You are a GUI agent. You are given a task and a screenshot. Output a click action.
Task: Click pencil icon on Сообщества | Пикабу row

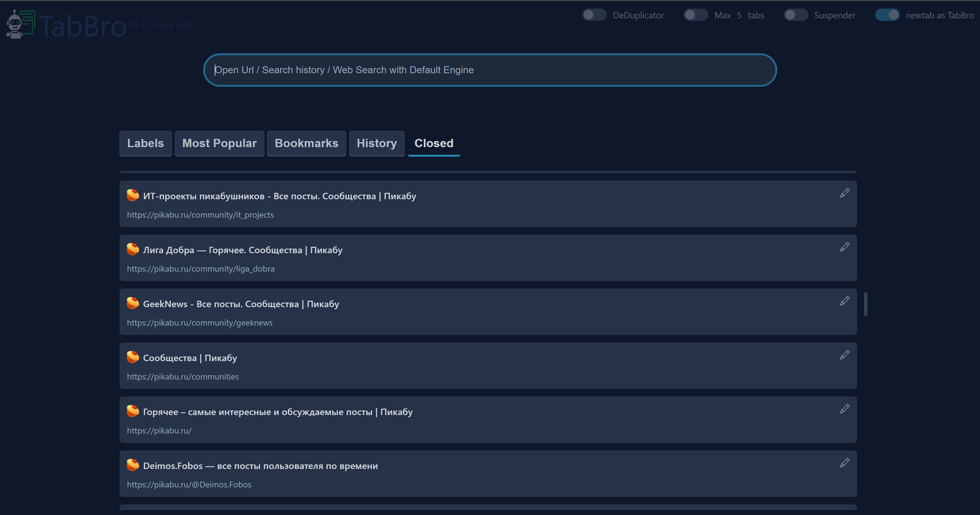point(845,355)
